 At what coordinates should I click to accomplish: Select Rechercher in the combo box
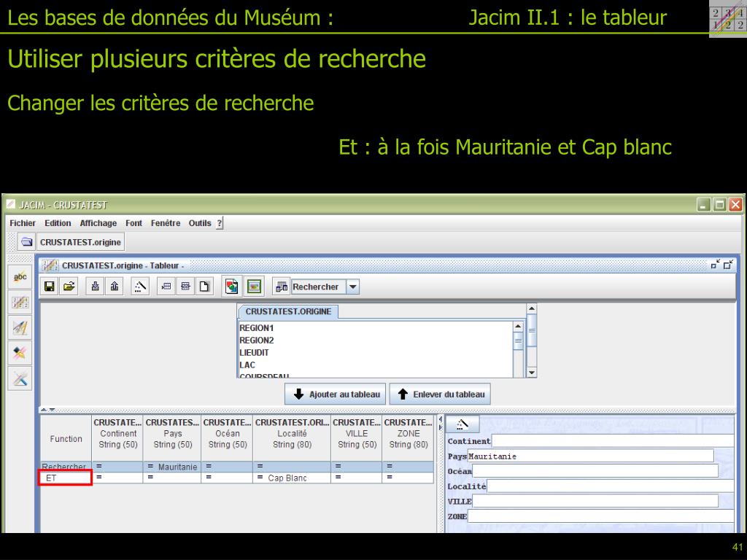pyautogui.click(x=319, y=287)
